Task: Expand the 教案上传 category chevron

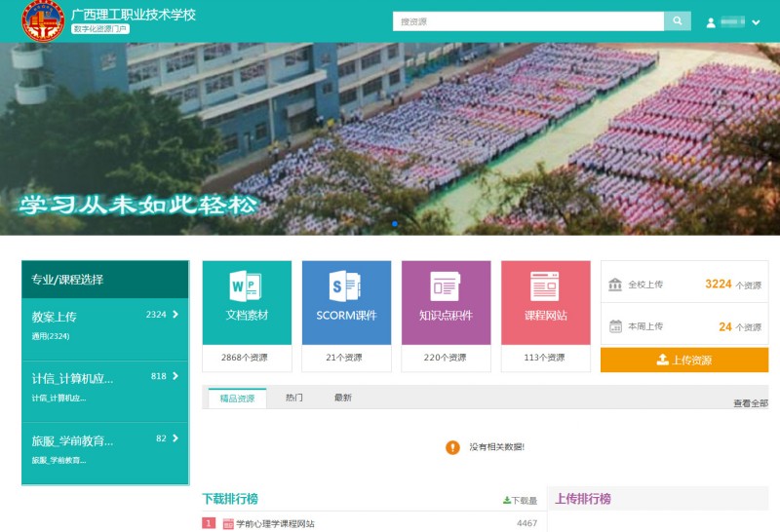Action: pos(175,315)
